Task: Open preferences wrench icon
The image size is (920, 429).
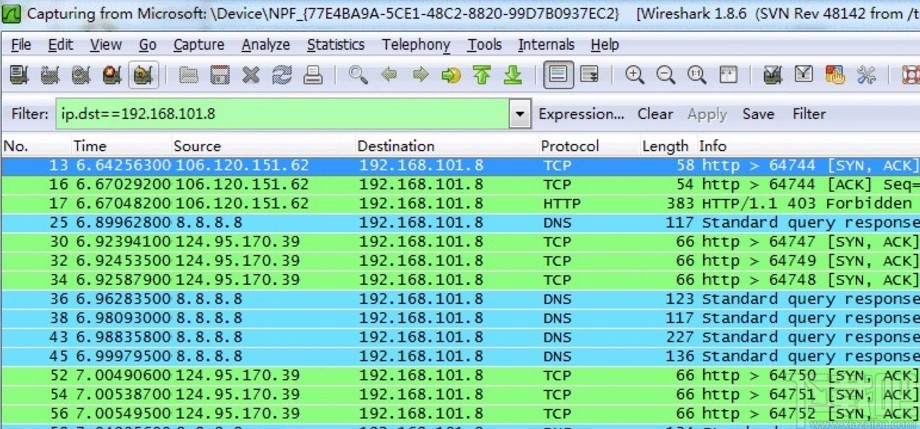Action: 866,75
